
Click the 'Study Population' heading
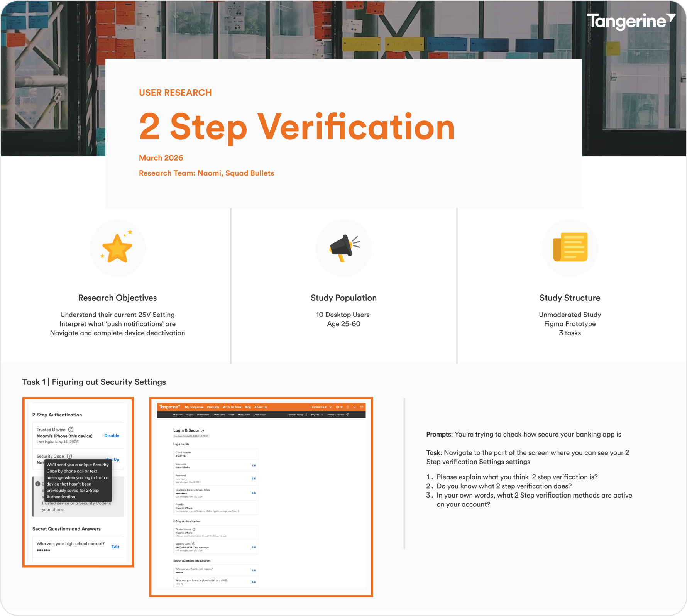[343, 298]
